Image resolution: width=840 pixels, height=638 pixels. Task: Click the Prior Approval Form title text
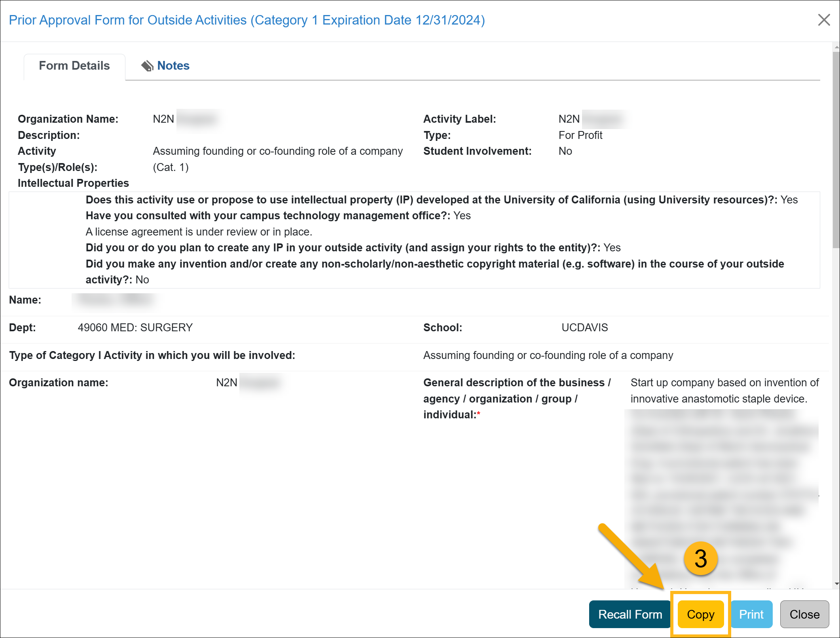247,20
